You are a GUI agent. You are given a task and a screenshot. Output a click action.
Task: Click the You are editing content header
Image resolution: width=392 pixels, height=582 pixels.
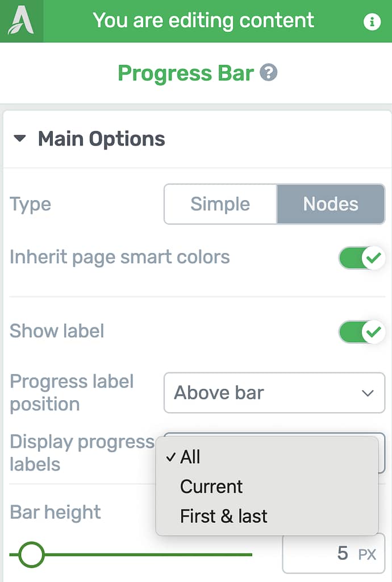tap(203, 21)
